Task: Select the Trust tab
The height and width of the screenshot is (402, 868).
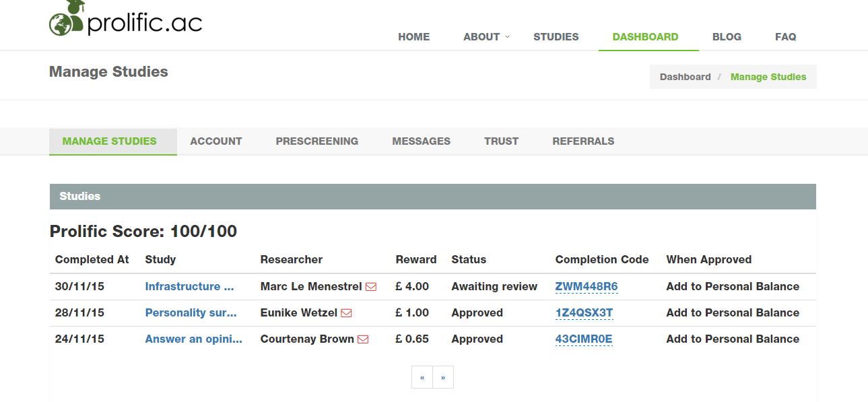Action: 501,141
